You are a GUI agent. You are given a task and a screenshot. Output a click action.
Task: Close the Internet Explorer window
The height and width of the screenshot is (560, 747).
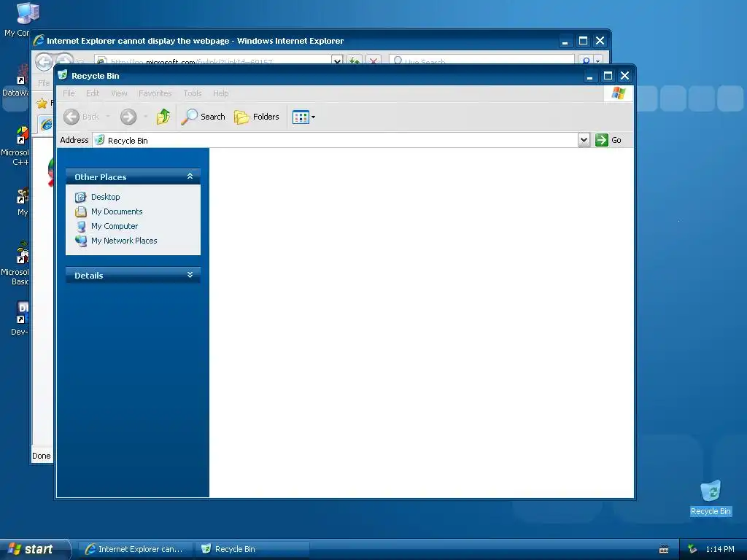(x=600, y=41)
